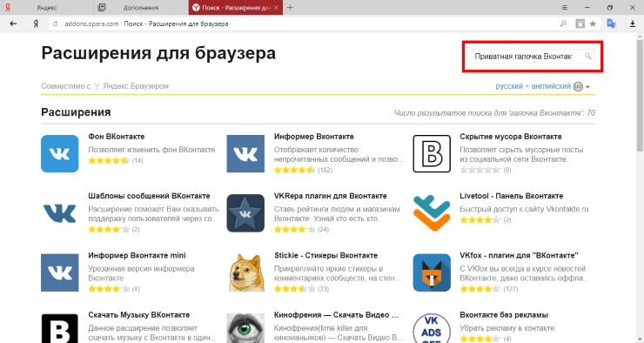
Task: Open the Информер Вконтакте title link
Action: 314,137
